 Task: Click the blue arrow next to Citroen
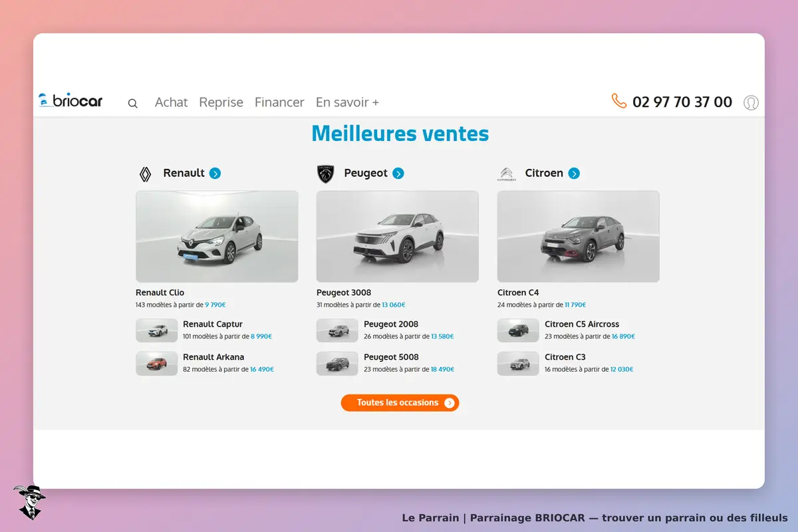574,174
